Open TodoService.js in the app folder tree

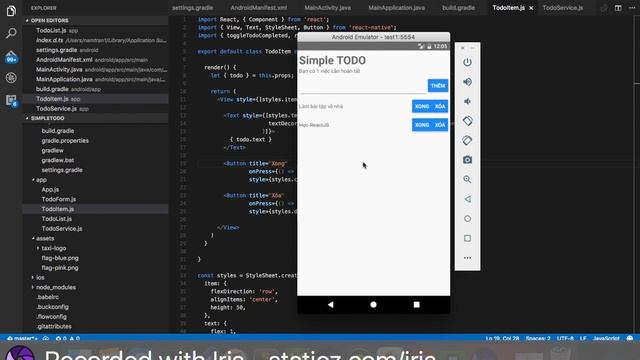click(62, 229)
